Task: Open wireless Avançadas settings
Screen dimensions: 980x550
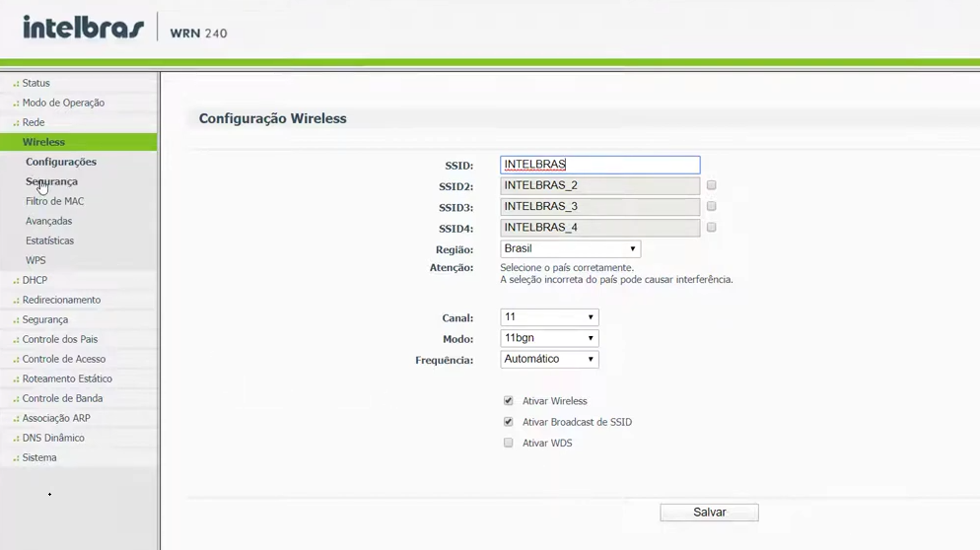Action: (x=48, y=222)
